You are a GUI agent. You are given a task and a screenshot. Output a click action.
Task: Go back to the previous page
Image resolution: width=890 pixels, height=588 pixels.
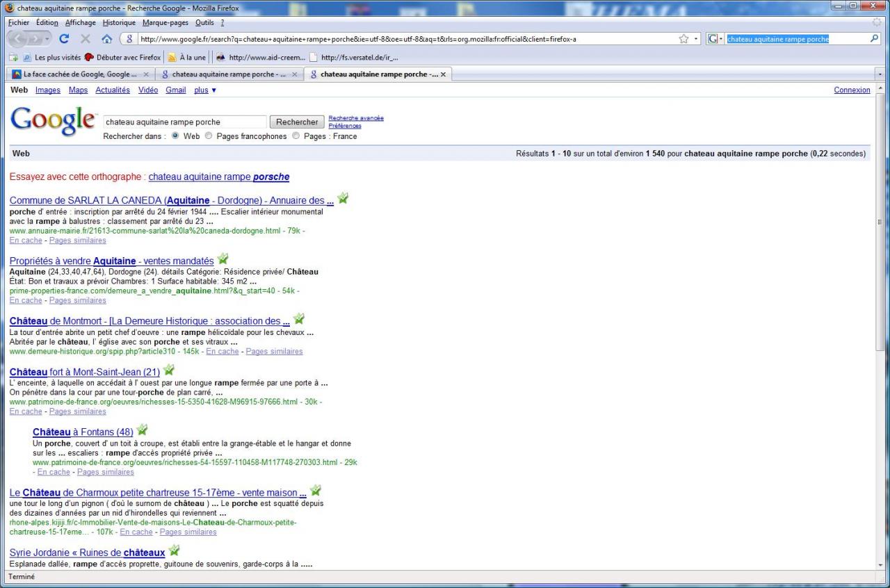coord(18,39)
